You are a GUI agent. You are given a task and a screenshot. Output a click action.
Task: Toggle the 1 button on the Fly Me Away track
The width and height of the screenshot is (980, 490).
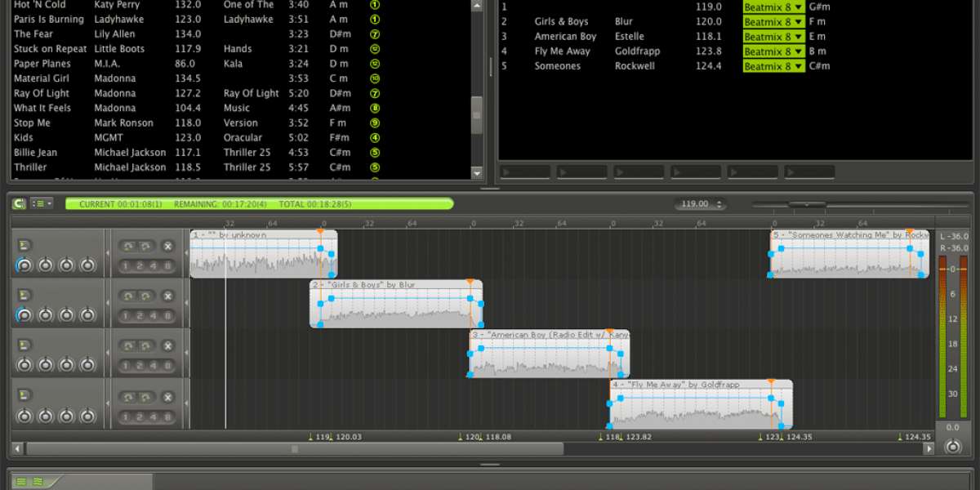[125, 416]
